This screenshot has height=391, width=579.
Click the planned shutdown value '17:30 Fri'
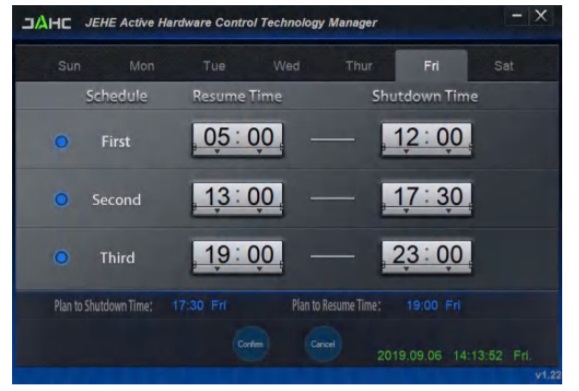tap(199, 305)
